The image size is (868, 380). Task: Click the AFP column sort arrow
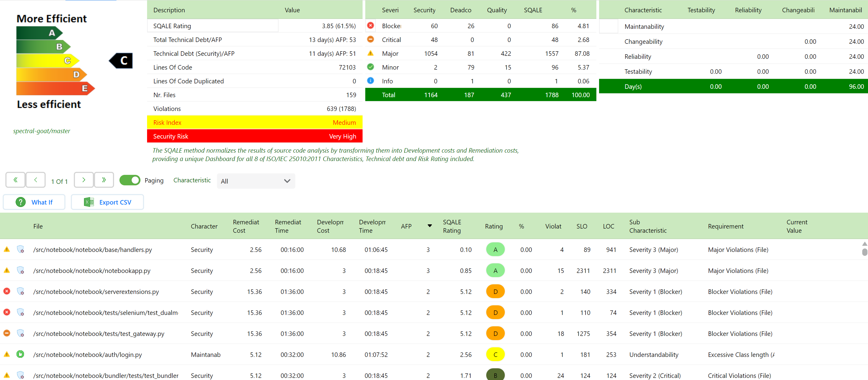point(429,226)
